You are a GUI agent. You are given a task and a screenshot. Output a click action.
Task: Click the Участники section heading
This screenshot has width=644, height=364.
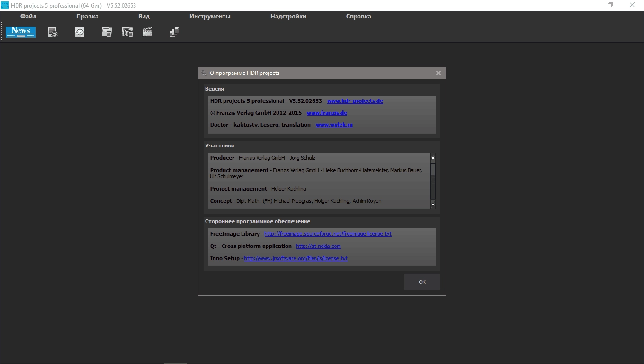pyautogui.click(x=219, y=146)
